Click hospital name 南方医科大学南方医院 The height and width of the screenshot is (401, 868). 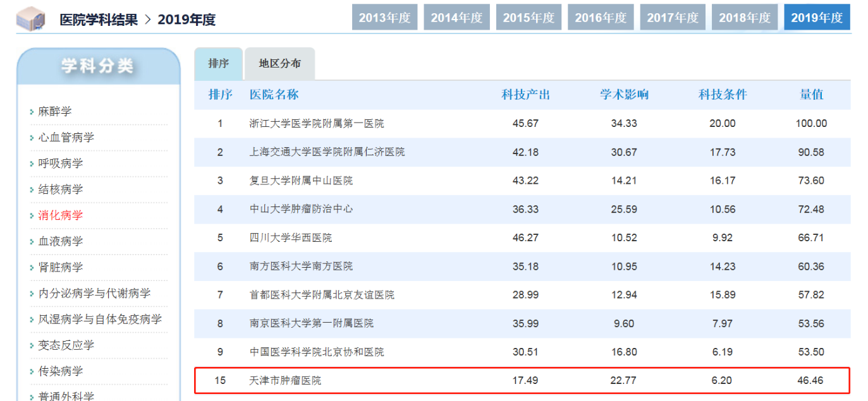302,266
